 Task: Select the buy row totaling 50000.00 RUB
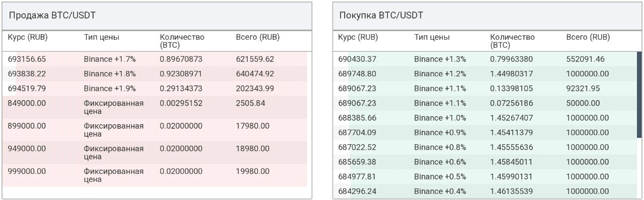[x=485, y=103]
